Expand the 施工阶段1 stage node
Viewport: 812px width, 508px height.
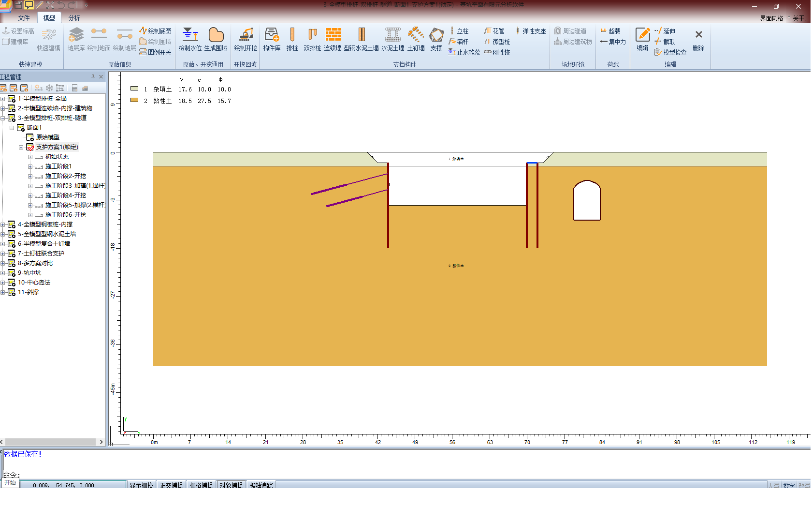(30, 166)
